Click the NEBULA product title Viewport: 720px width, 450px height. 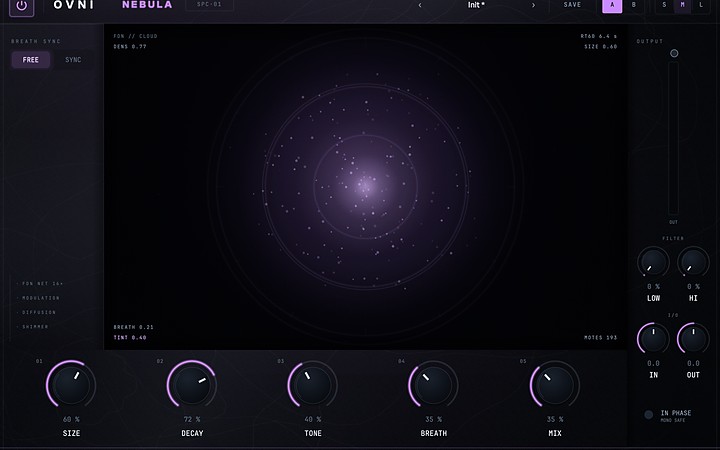click(147, 5)
